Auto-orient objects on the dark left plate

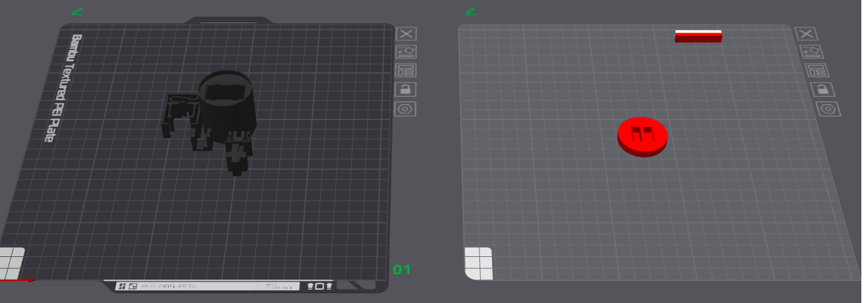point(406,51)
